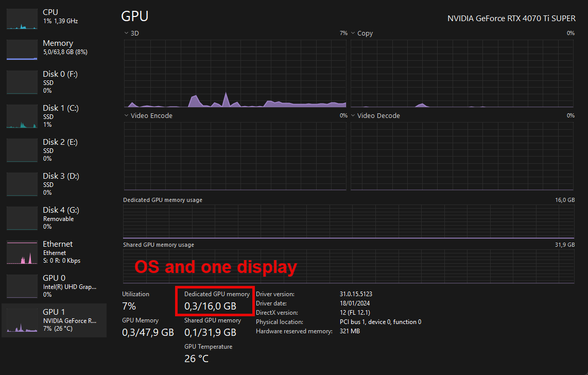Click the Dedicated GPU memory 0,3/16,0 GB value

[x=210, y=306]
